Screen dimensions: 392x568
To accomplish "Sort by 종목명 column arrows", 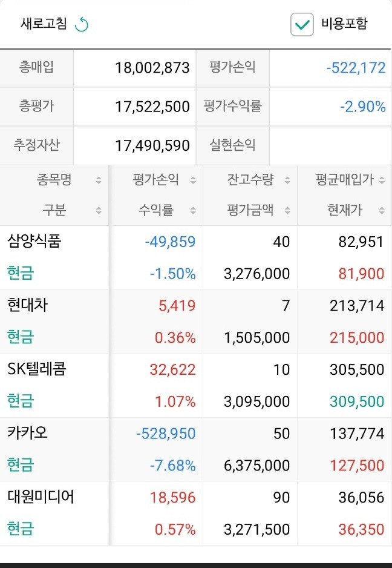I will (99, 180).
